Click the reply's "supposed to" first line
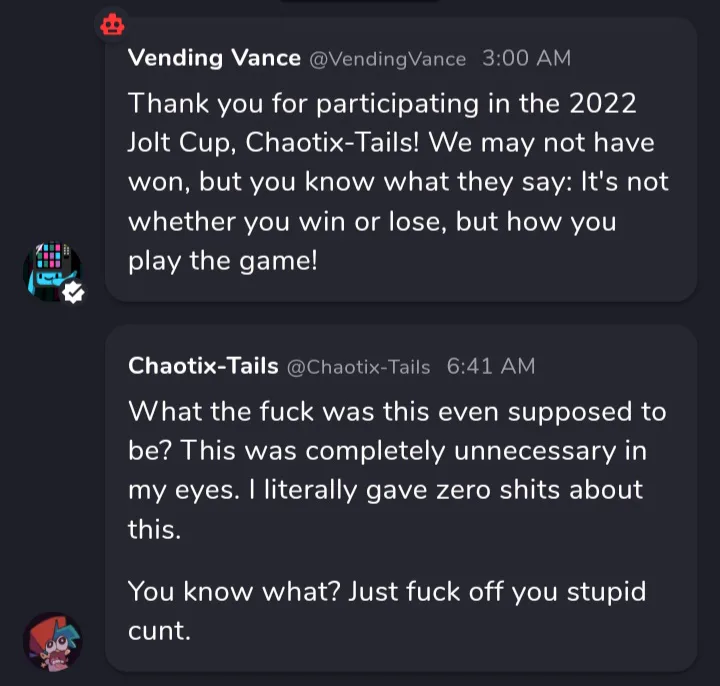The image size is (720, 686). pyautogui.click(x=396, y=410)
